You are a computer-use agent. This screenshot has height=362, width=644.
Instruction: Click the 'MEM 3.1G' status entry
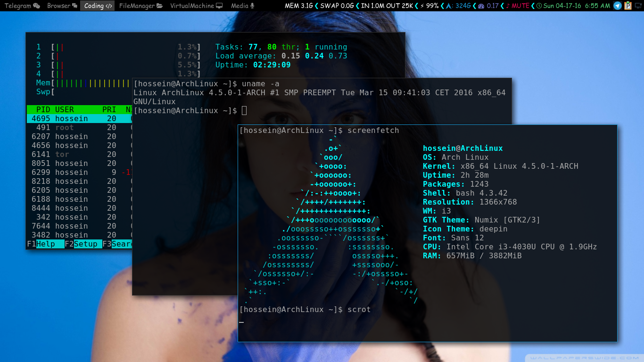298,6
